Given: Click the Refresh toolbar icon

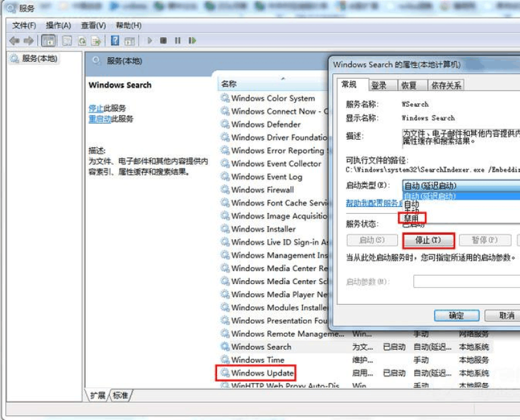Looking at the screenshot, I should coord(82,41).
